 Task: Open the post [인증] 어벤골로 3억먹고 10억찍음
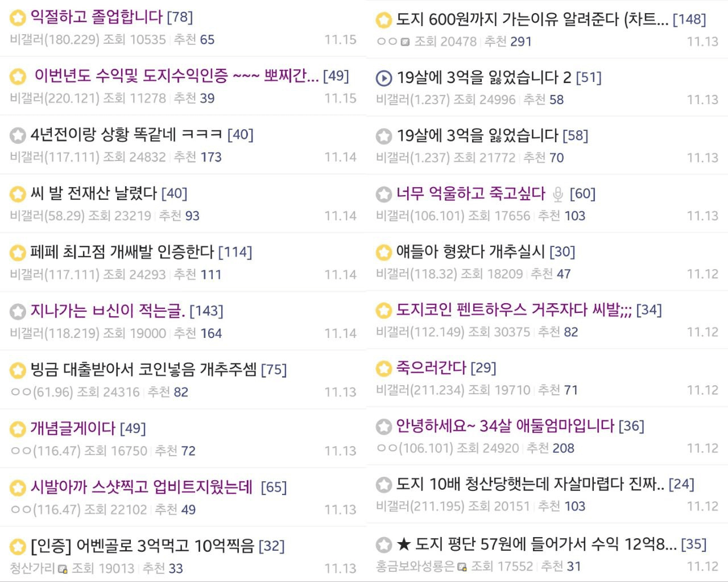(x=143, y=546)
